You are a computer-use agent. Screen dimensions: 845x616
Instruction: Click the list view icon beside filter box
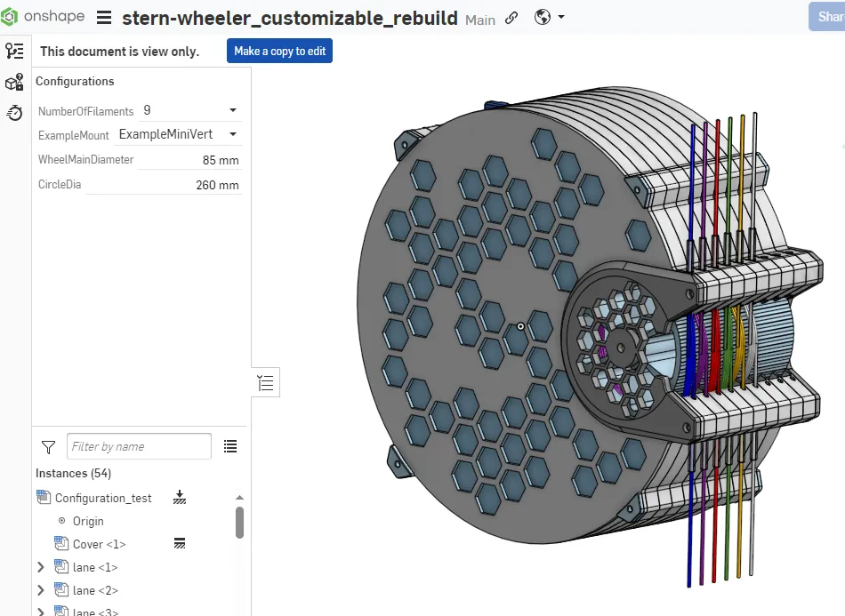click(x=230, y=446)
